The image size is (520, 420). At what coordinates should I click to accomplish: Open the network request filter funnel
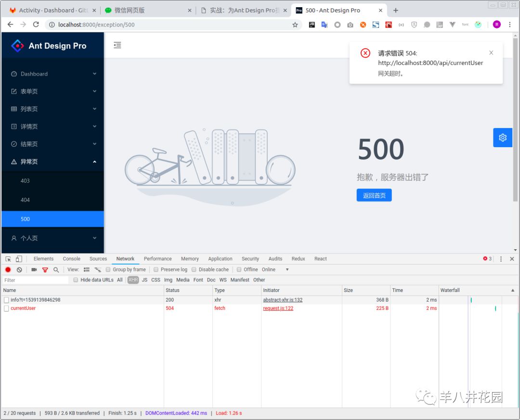(x=45, y=269)
